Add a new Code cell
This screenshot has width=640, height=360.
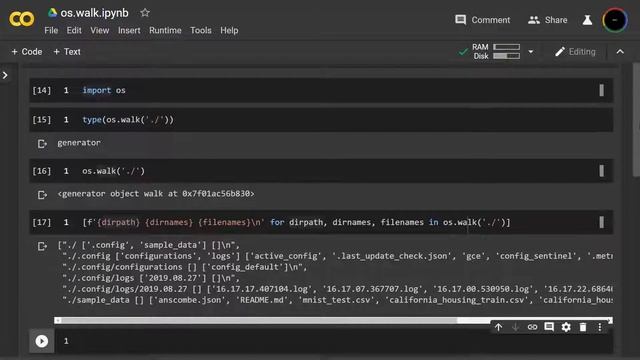pyautogui.click(x=27, y=52)
